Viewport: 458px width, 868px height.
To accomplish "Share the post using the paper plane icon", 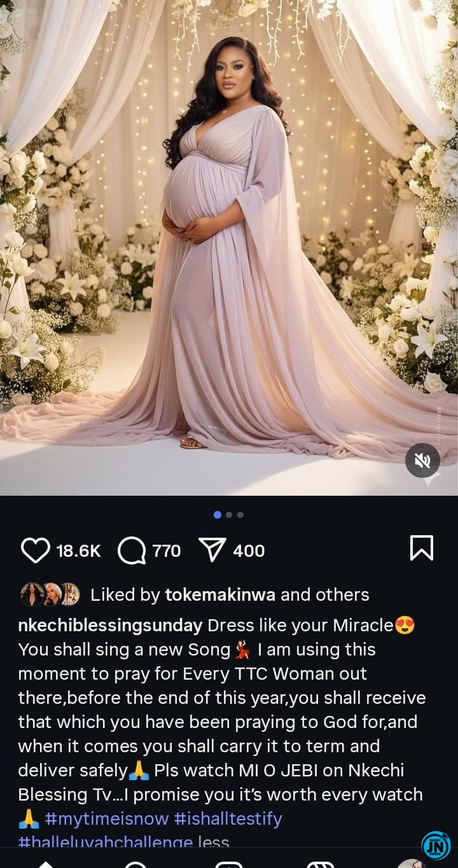I will point(213,550).
